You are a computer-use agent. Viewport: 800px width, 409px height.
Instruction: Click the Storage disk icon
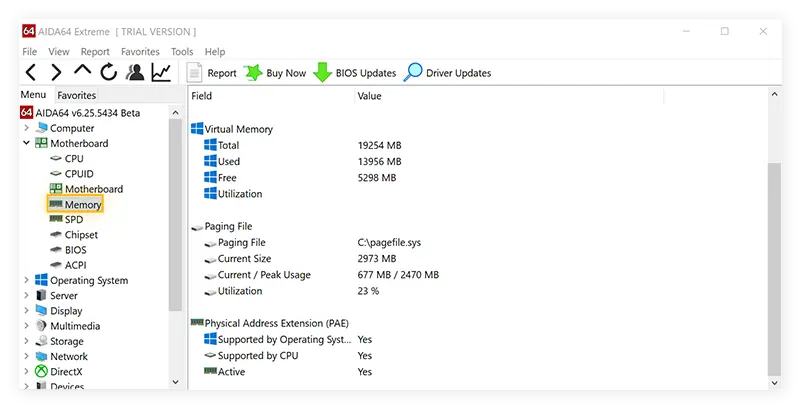click(x=41, y=341)
